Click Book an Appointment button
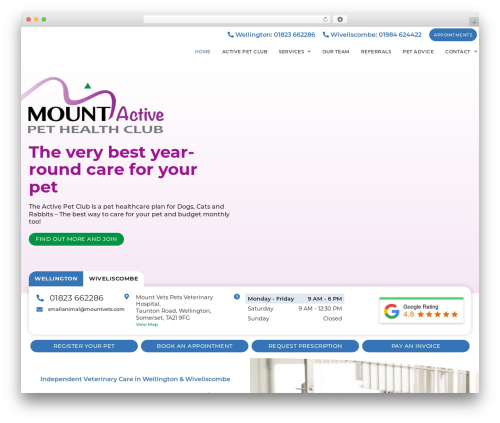Viewport: 500px width, 423px height. coord(195,346)
